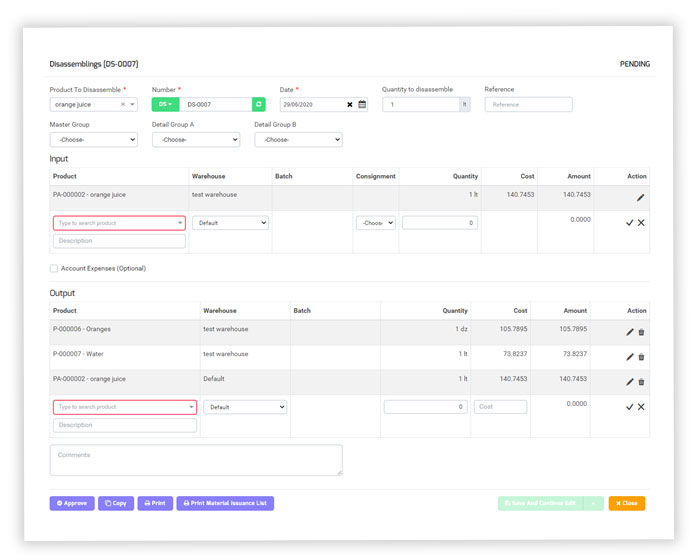Open the date calendar picker icon
Image resolution: width=699 pixels, height=560 pixels.
coord(362,104)
